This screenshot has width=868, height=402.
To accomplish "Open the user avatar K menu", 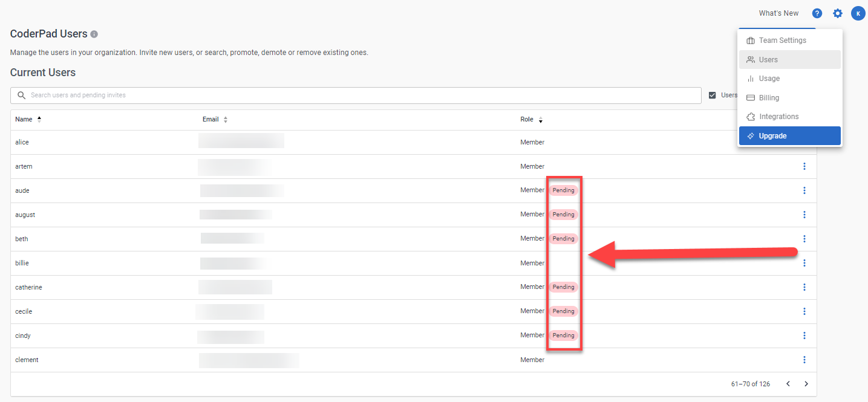I will [858, 13].
